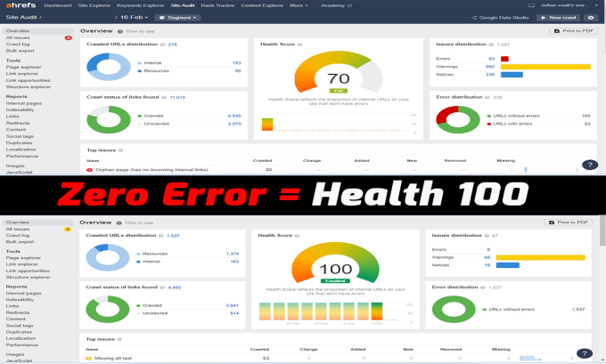Click info icon next to Crawl status 11,015
Image resolution: width=606 pixels, height=364 pixels.
(164, 97)
